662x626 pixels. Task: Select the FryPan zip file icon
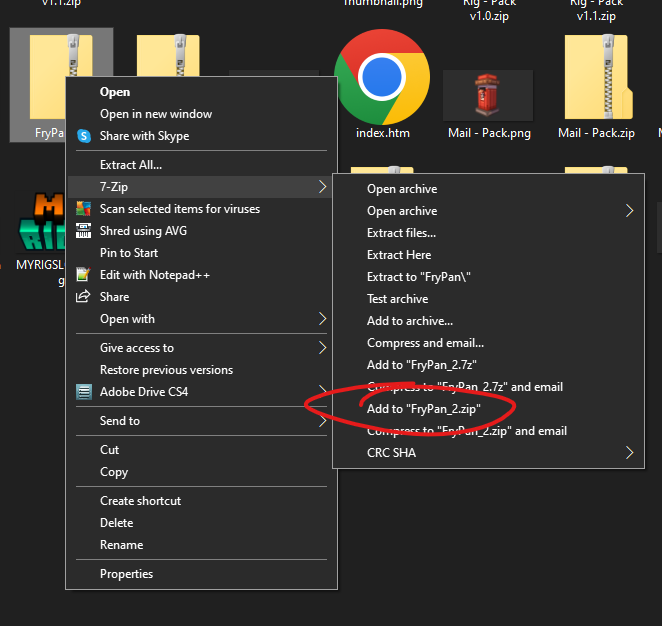pyautogui.click(x=47, y=77)
